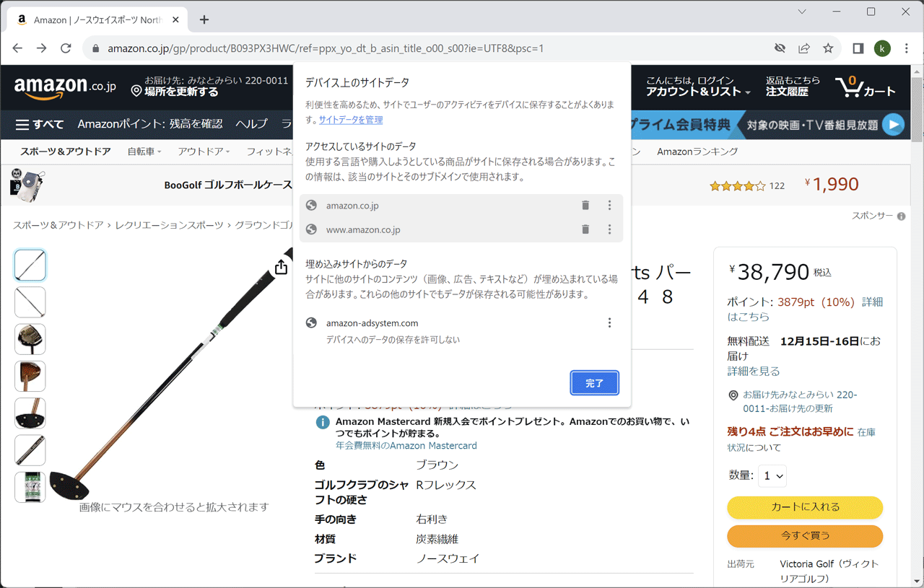Click the browser address bar URL
Image resolution: width=924 pixels, height=588 pixels.
pos(326,48)
